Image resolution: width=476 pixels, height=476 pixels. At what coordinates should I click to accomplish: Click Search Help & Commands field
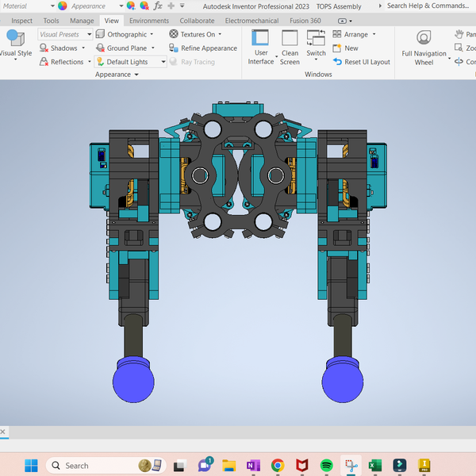(x=428, y=6)
